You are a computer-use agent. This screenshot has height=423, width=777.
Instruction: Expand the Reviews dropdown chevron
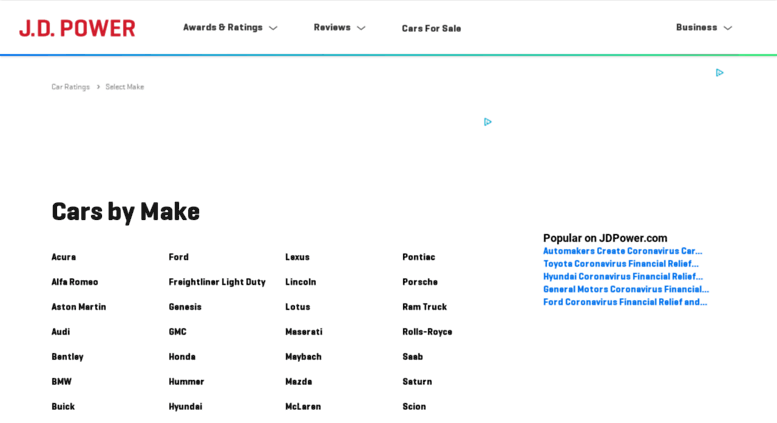click(x=361, y=28)
